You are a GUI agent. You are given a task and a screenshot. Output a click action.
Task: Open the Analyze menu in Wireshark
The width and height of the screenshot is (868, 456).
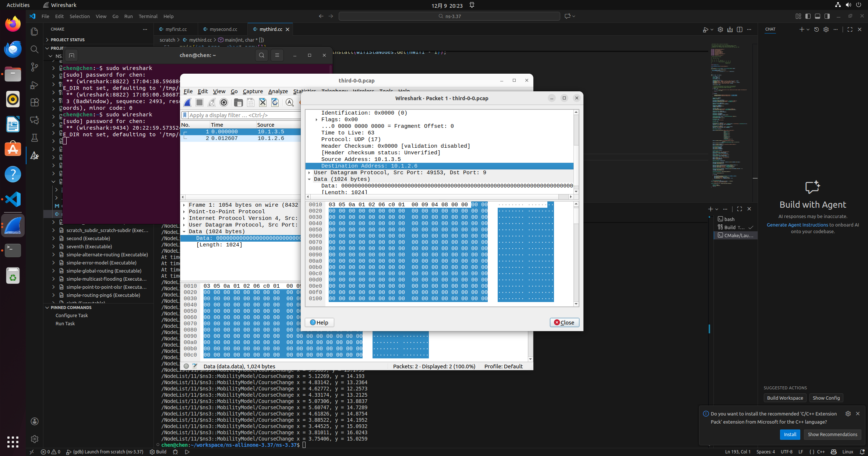coord(278,91)
